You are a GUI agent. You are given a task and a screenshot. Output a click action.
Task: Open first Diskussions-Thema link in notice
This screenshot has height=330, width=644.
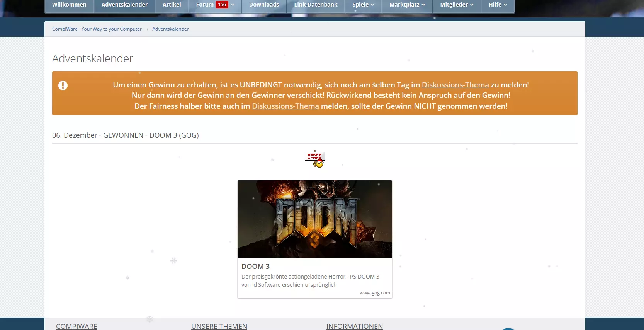(455, 85)
